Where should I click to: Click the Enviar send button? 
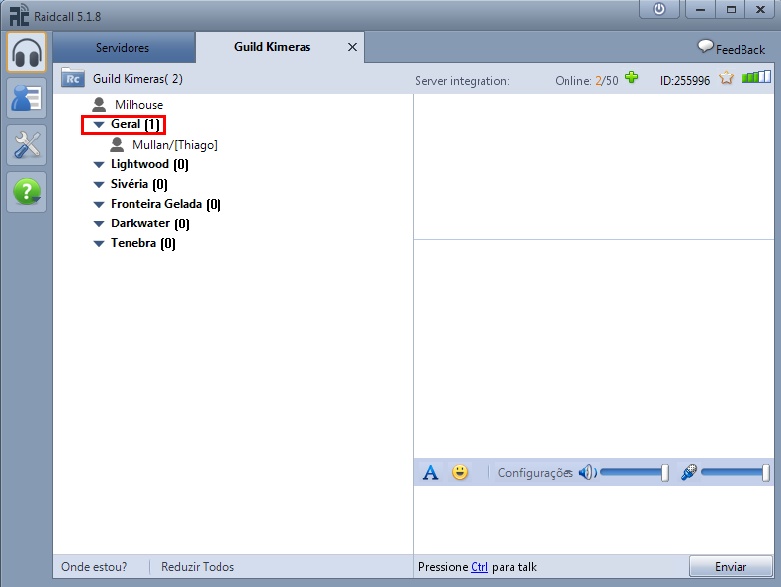[730, 567]
